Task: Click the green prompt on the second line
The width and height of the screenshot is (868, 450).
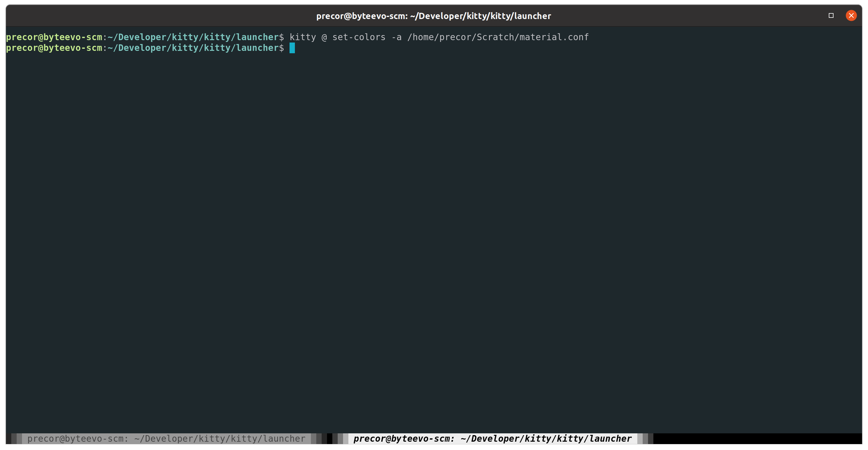Action: (x=54, y=48)
